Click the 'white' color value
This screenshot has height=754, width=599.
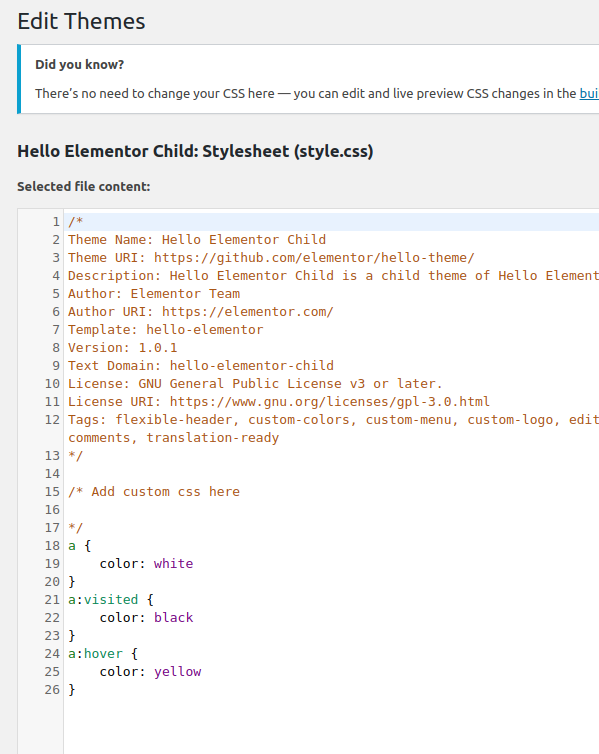coord(173,564)
